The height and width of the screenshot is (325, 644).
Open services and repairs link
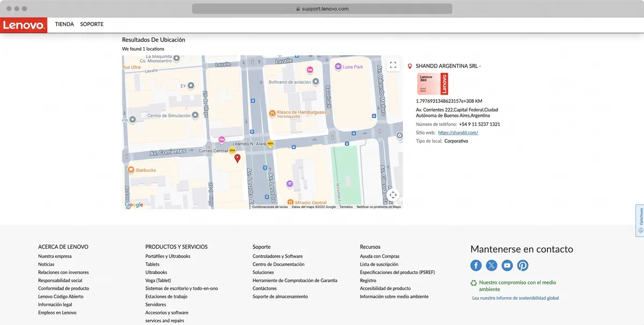[x=165, y=321]
